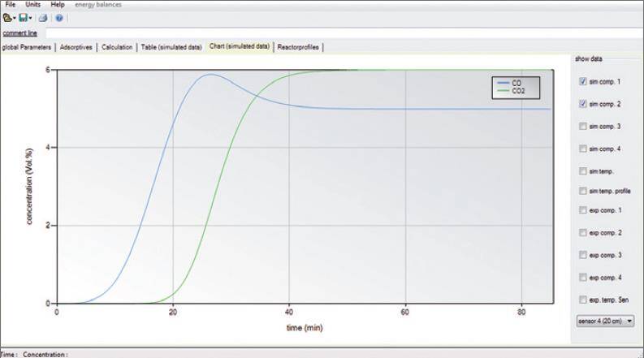
Task: Switch to the Reactorprofiles tab
Action: tap(298, 47)
